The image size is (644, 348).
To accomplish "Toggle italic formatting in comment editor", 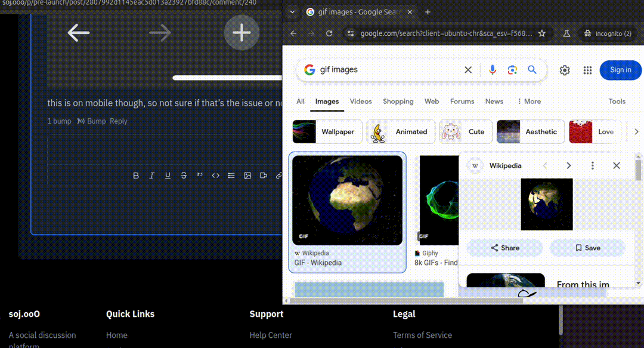I will [x=151, y=175].
